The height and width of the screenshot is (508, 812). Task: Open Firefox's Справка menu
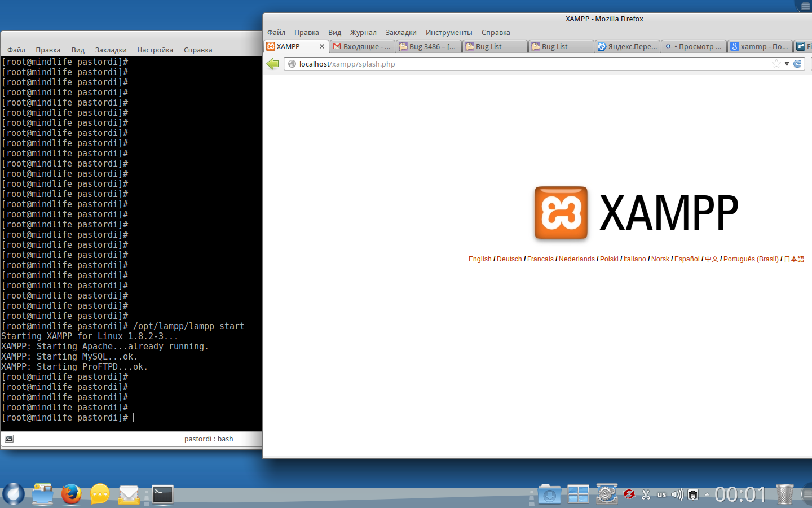(496, 32)
